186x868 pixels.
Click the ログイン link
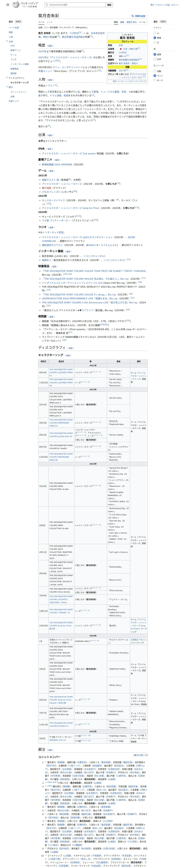coord(175,5)
